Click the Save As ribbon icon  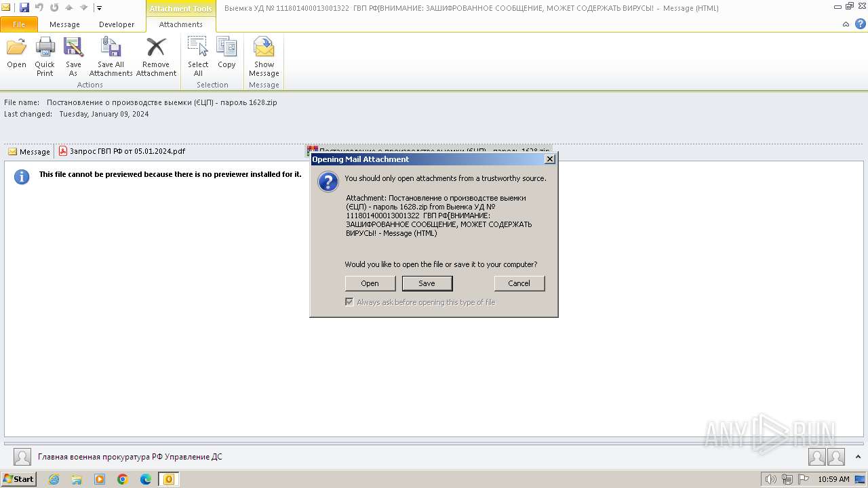[x=73, y=57]
